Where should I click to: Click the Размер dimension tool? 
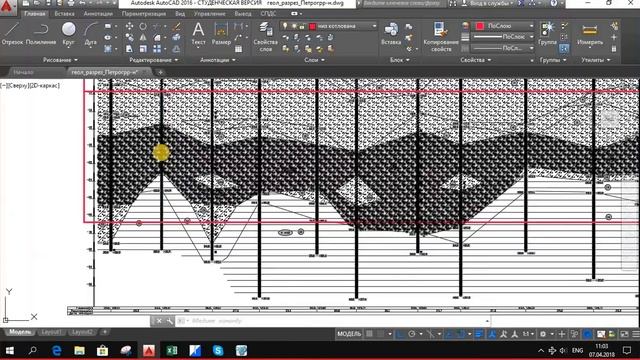coord(221,33)
